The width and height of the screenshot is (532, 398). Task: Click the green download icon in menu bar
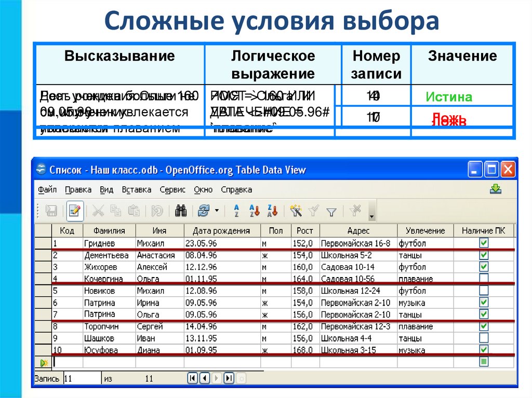[495, 189]
